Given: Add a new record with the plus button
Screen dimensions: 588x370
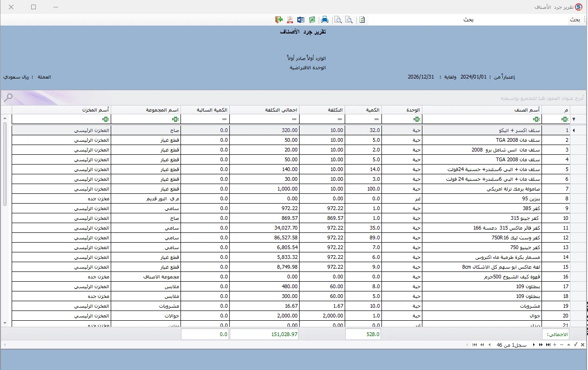Looking at the screenshot, I should [555, 344].
